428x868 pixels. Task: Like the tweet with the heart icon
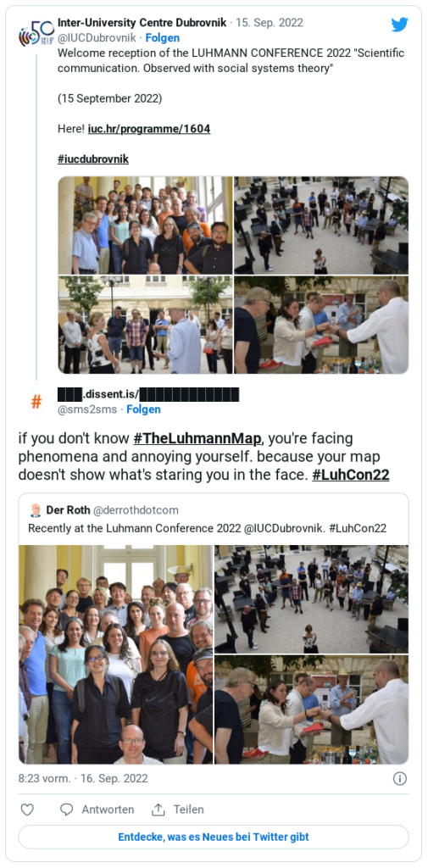pos(27,810)
